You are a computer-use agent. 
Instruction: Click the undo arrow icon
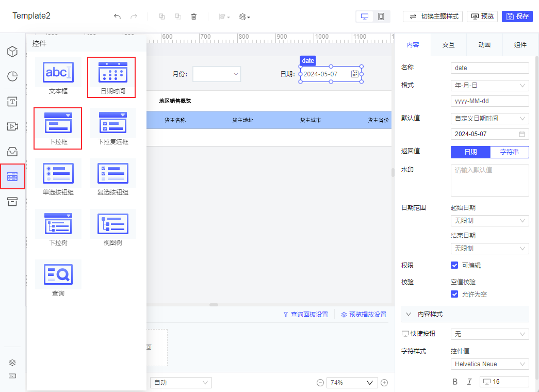point(117,17)
